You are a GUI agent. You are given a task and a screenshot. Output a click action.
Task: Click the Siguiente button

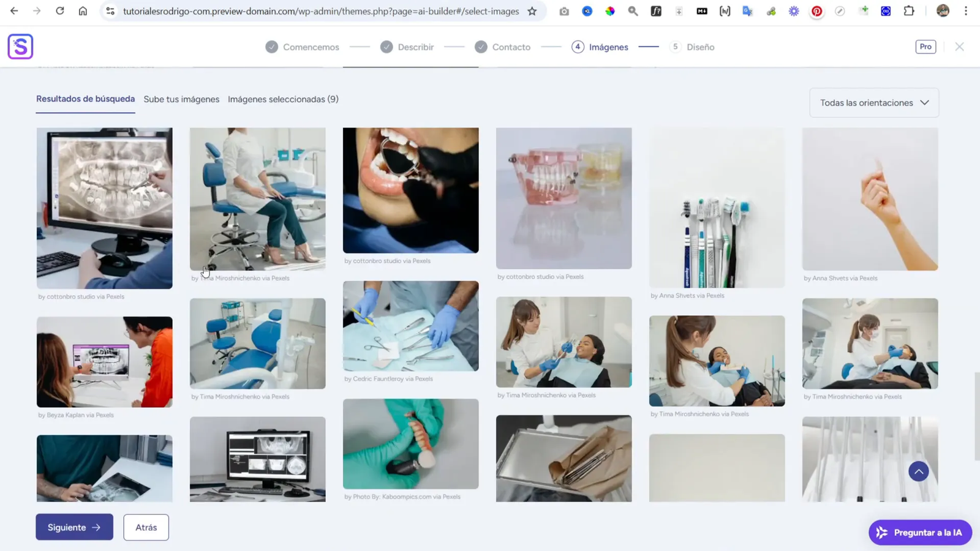coord(74,527)
